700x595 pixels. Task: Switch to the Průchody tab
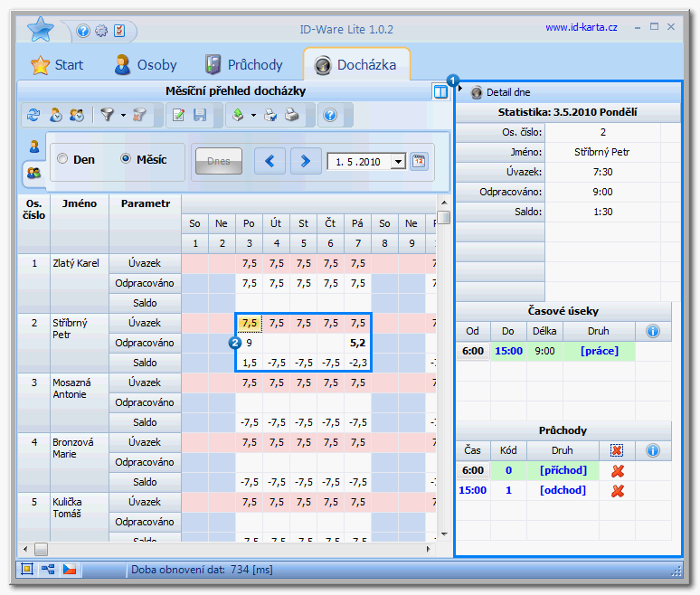tap(244, 65)
